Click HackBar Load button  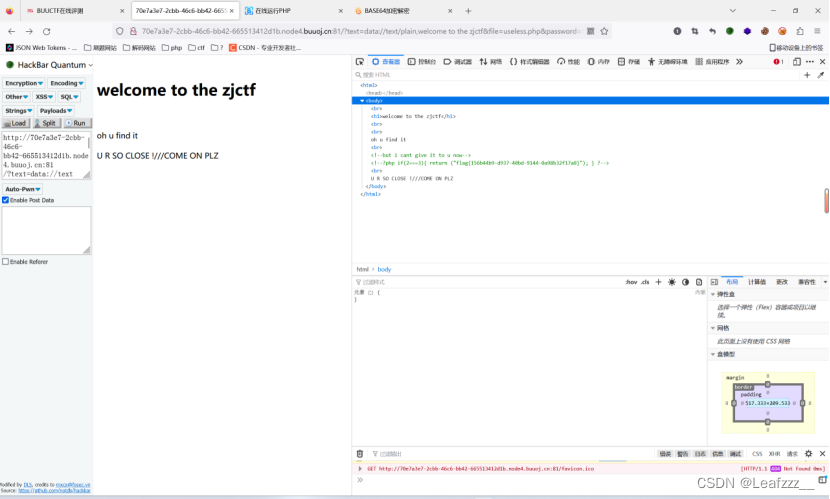15,123
